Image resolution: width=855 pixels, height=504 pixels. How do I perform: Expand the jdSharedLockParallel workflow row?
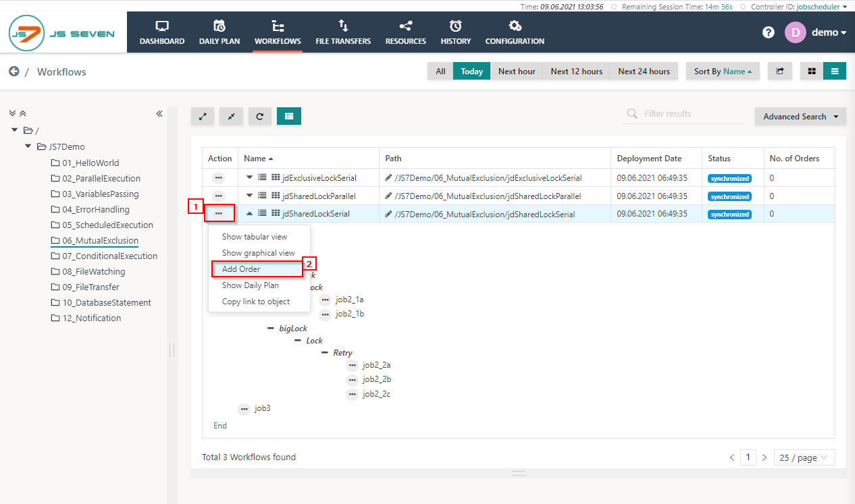tap(249, 196)
